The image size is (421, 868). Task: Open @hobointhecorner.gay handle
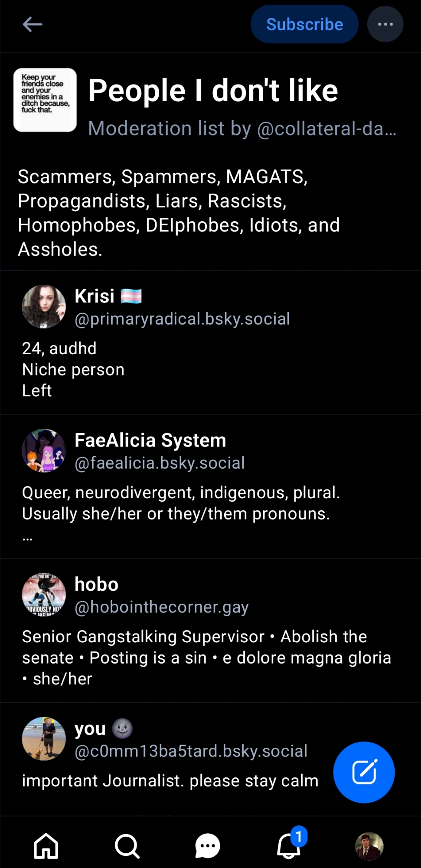point(161,607)
